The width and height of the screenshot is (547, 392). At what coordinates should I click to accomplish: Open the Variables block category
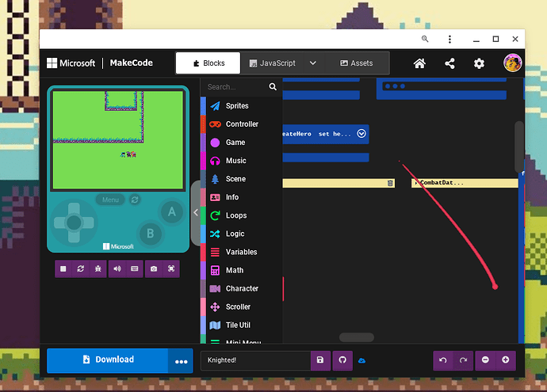[242, 252]
